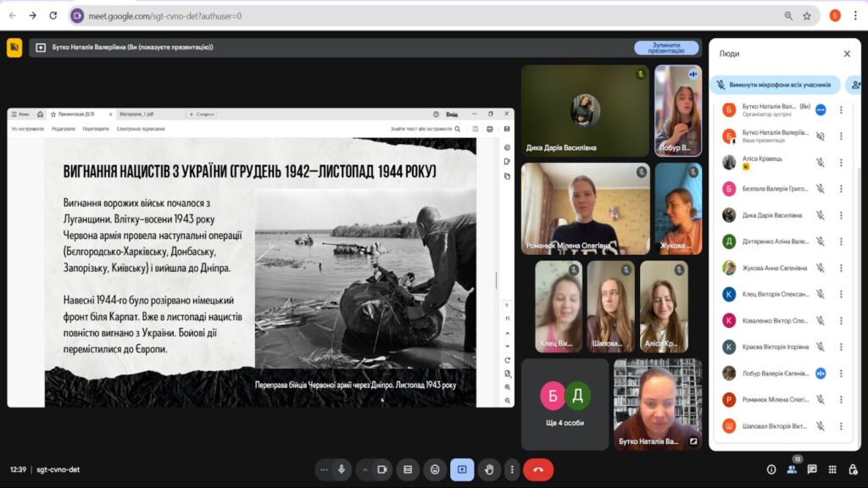
Task: Toggle the camera in the bottom bar
Action: pos(382,469)
